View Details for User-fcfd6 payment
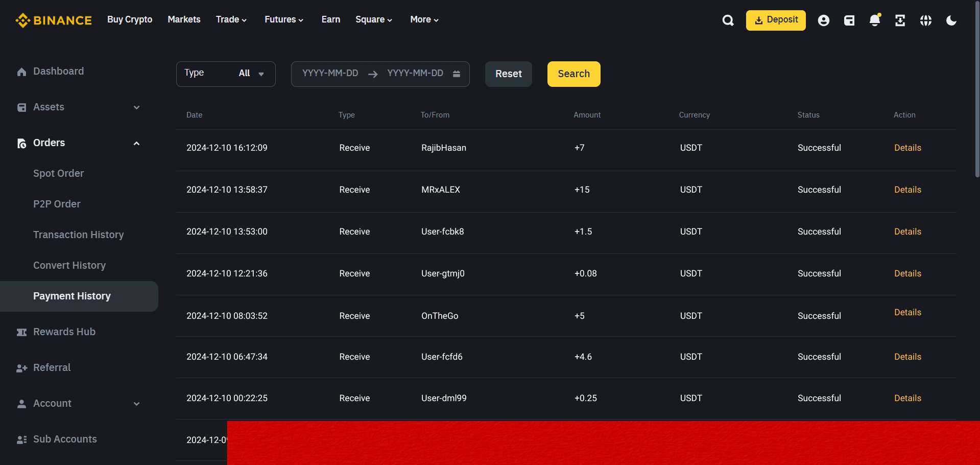Viewport: 980px width, 465px height. [x=907, y=357]
